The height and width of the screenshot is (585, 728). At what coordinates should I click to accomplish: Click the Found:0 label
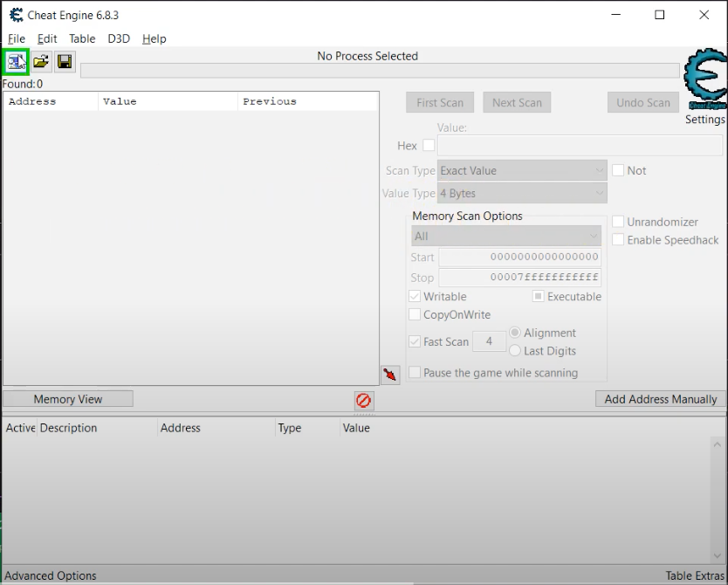coord(23,84)
